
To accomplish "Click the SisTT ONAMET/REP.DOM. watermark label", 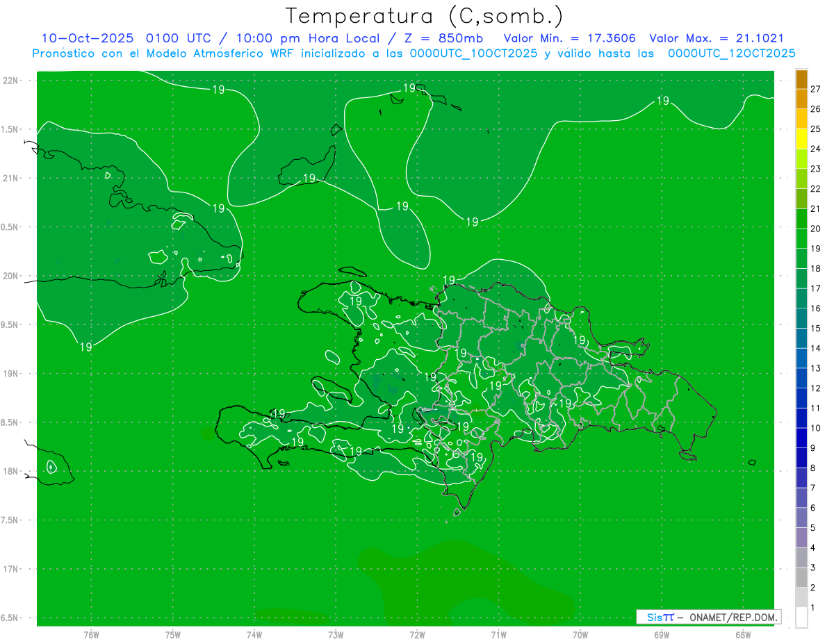I will point(708,617).
